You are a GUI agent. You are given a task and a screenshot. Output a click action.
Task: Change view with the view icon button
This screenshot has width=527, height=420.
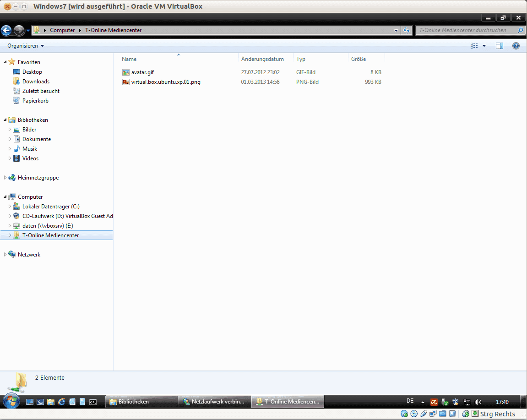point(474,46)
